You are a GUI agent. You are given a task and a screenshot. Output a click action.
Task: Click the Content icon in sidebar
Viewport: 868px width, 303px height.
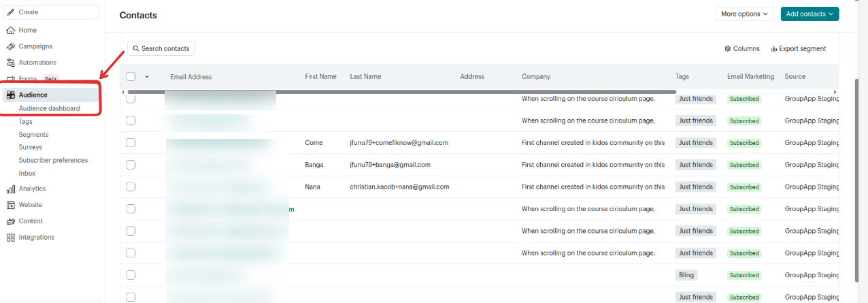tap(11, 221)
